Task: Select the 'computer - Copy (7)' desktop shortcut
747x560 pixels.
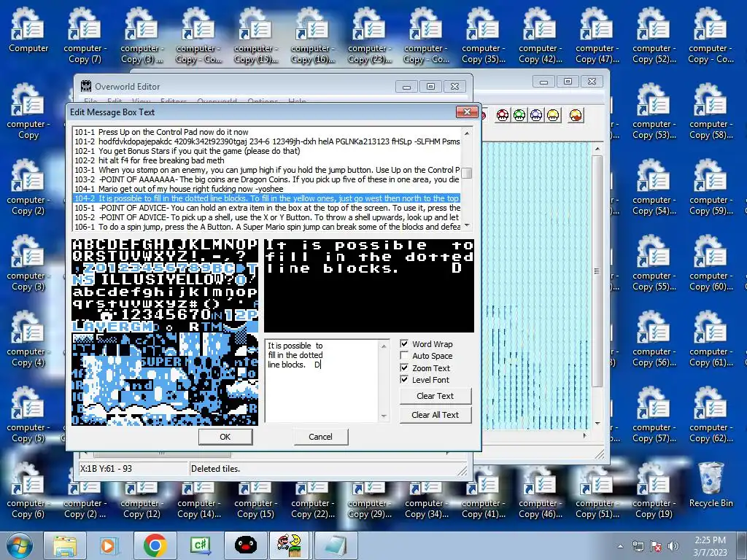Action: click(x=85, y=35)
